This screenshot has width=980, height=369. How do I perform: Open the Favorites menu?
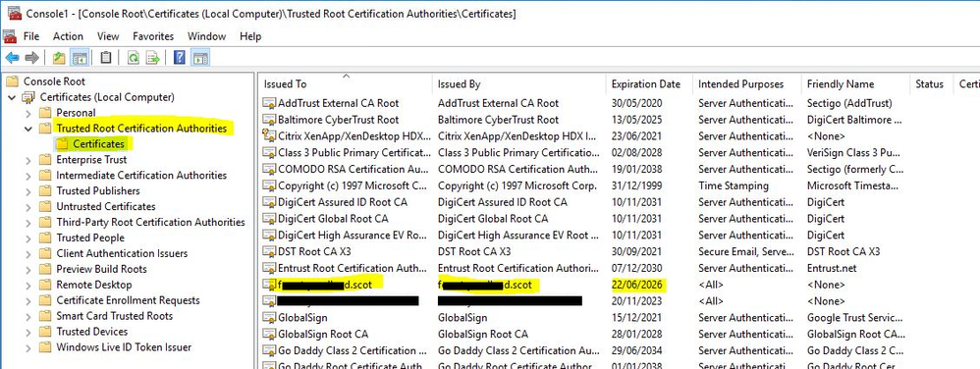coord(153,36)
